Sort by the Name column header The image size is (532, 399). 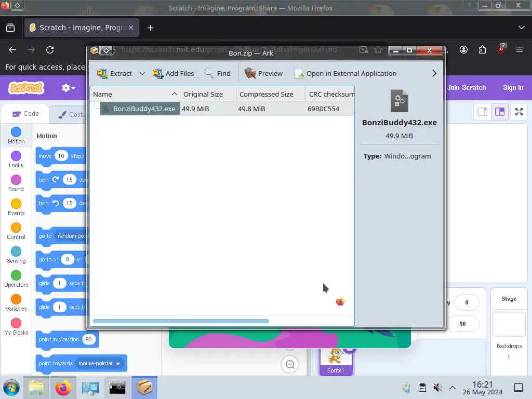pos(135,94)
